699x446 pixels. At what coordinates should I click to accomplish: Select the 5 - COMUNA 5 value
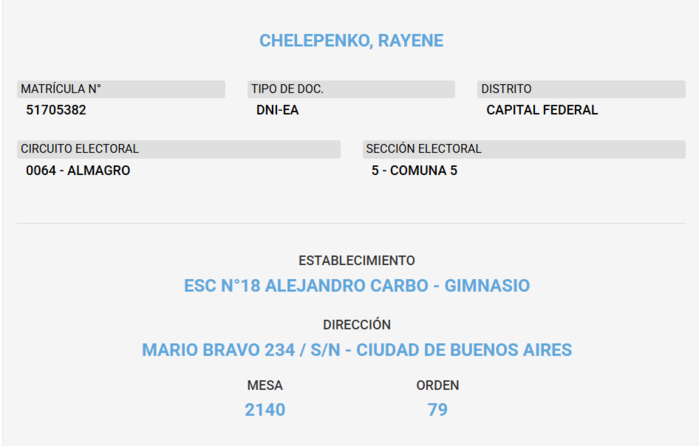(414, 170)
